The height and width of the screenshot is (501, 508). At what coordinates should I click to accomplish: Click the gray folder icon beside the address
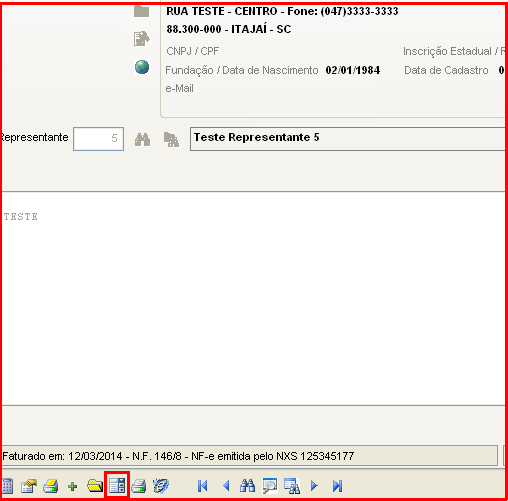(x=141, y=11)
